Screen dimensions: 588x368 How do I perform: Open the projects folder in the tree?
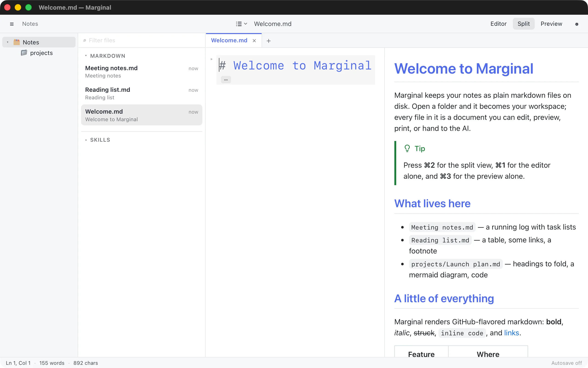(39, 53)
